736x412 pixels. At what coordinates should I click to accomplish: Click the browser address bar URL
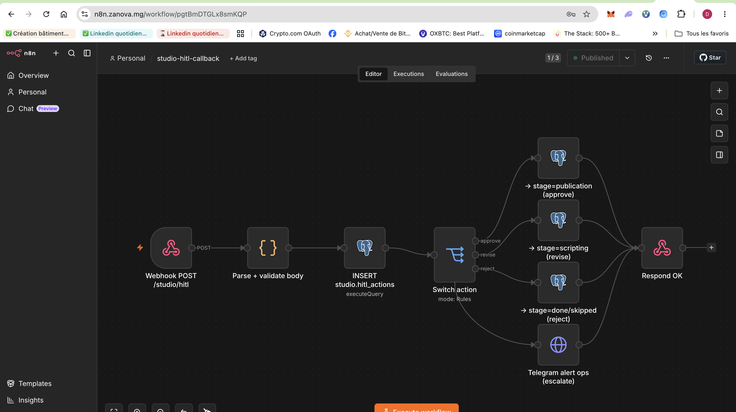[x=170, y=14]
